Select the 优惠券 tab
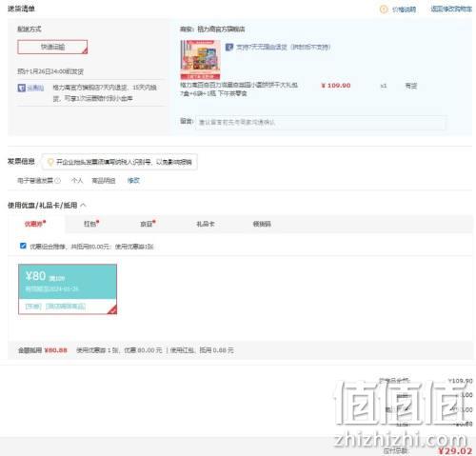 tap(35, 224)
